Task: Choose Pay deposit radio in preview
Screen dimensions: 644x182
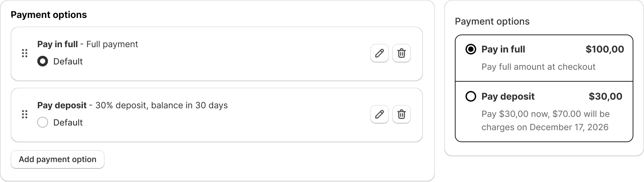Action: 471,97
